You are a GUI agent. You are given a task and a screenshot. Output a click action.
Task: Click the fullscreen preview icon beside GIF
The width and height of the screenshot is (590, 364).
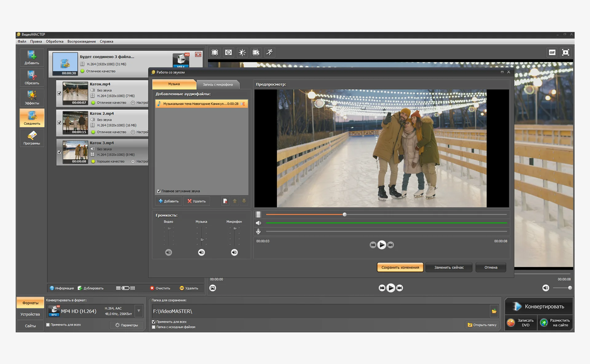pos(566,53)
